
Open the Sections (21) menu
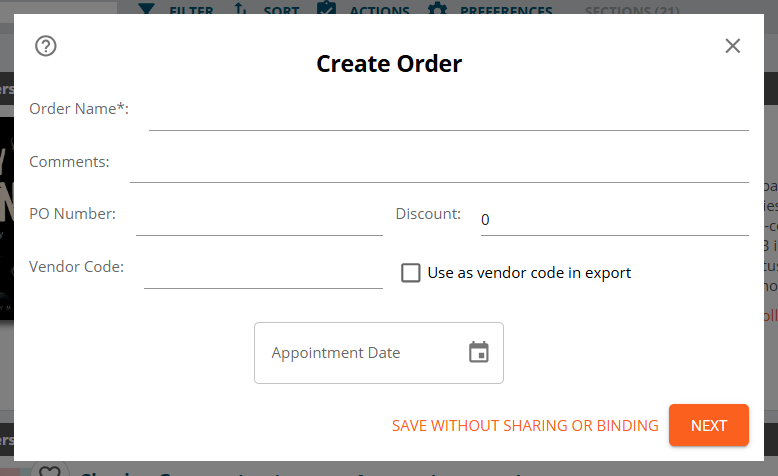click(x=632, y=11)
